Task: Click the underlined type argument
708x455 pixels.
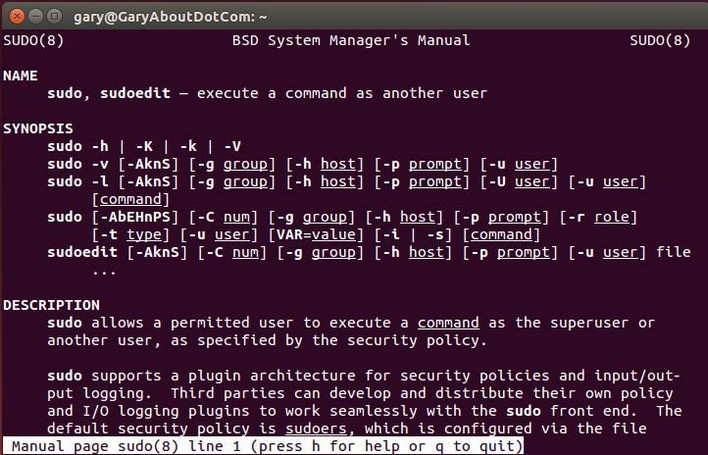Action: pyautogui.click(x=144, y=235)
